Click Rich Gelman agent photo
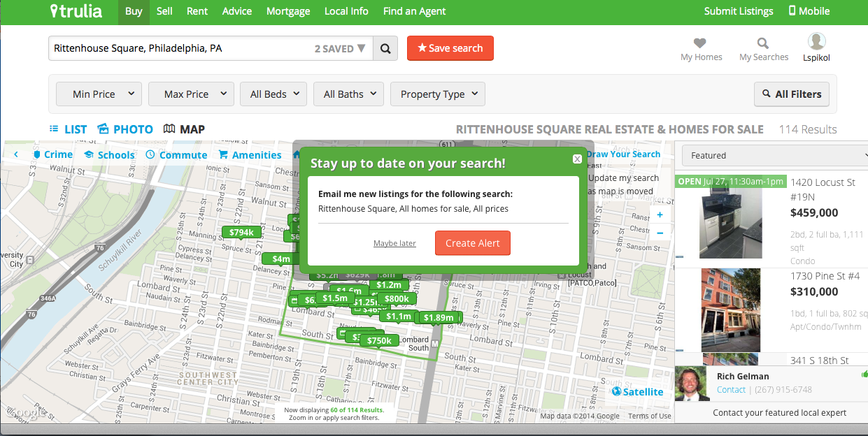Image resolution: width=868 pixels, height=436 pixels. coord(692,383)
